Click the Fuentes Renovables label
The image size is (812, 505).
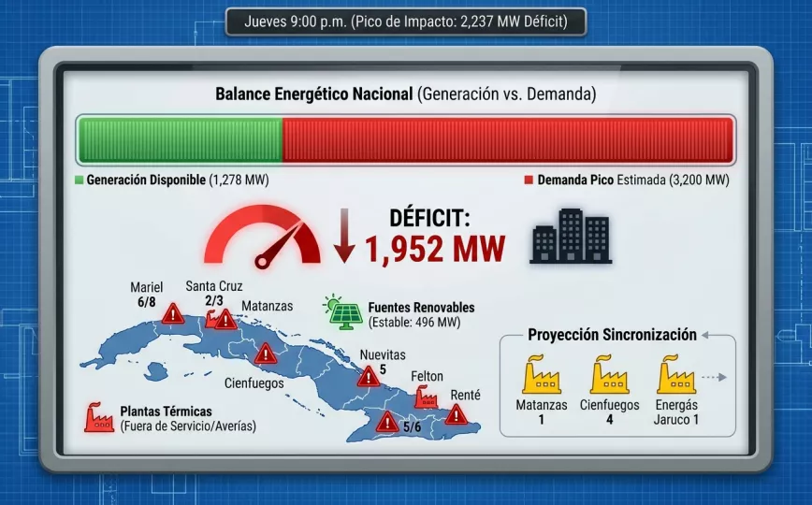(x=421, y=307)
